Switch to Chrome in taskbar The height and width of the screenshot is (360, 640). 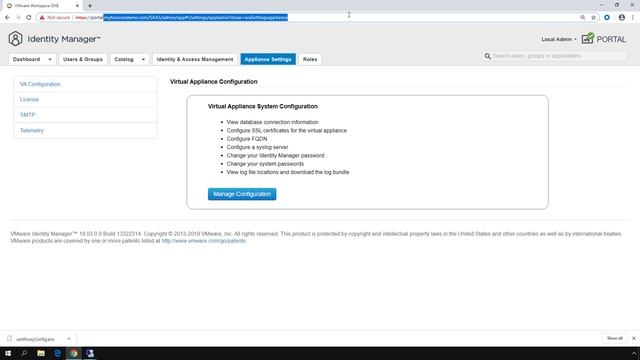coord(73,353)
